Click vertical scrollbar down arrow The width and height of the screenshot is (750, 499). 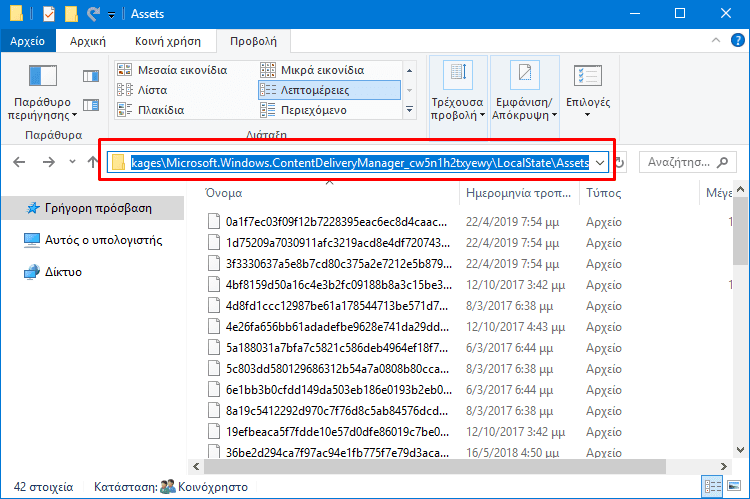click(740, 450)
